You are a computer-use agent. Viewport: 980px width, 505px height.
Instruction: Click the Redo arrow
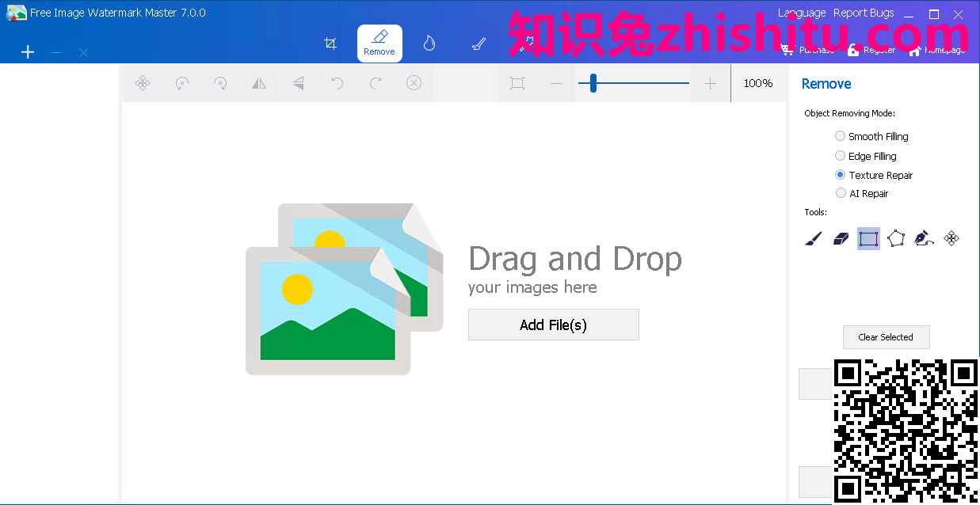pos(376,83)
